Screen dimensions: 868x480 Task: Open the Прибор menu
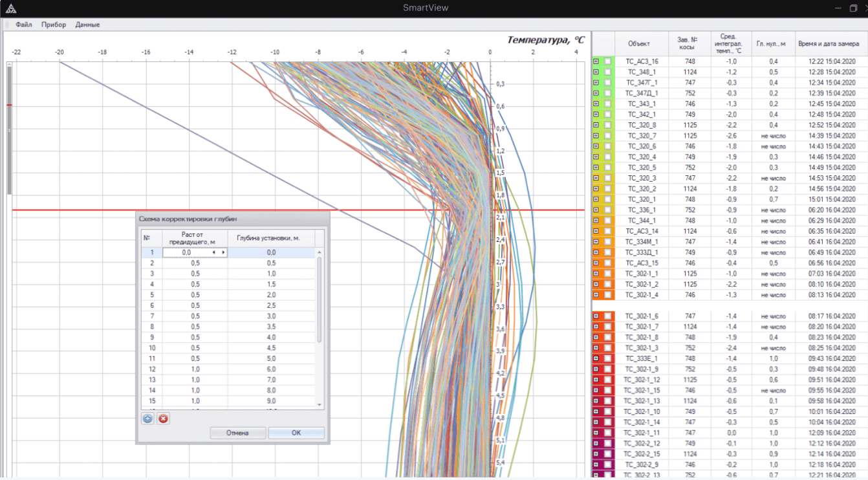pyautogui.click(x=54, y=25)
